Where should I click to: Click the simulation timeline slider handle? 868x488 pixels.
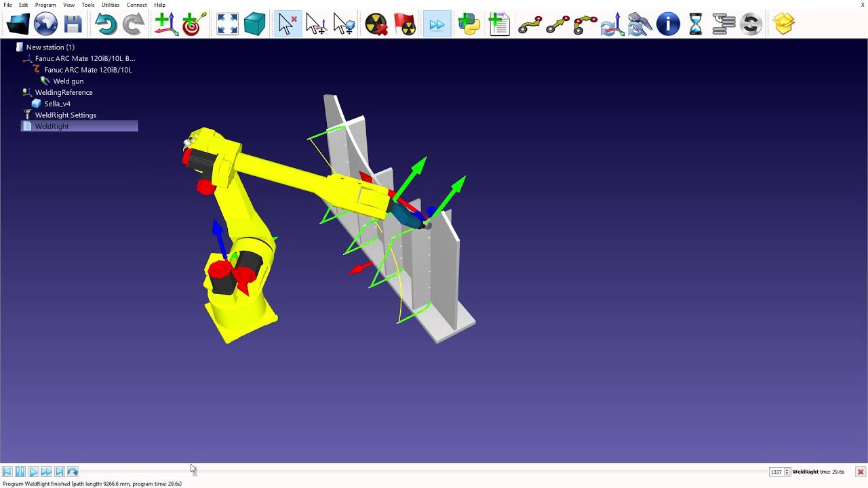(x=193, y=472)
